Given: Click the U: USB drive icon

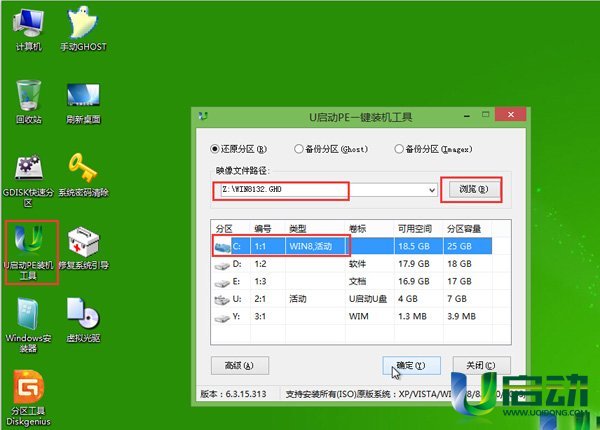Looking at the screenshot, I should (x=222, y=300).
